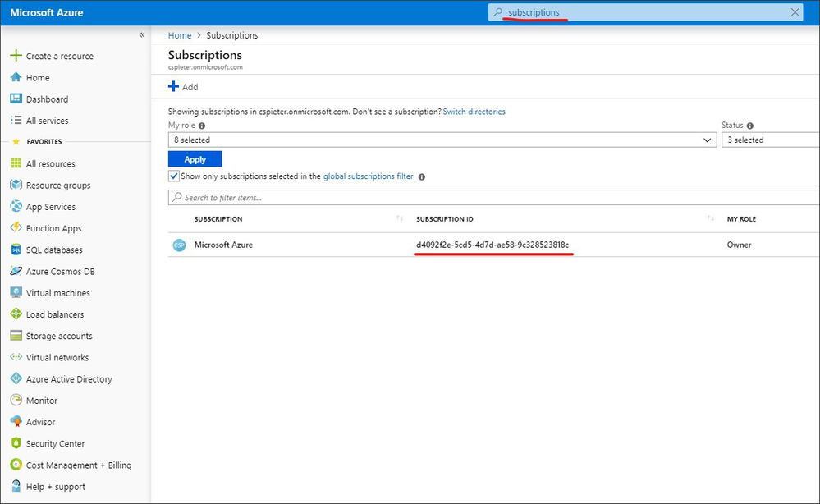Select Security Center in the sidebar
Image resolution: width=820 pixels, height=504 pixels.
point(56,443)
